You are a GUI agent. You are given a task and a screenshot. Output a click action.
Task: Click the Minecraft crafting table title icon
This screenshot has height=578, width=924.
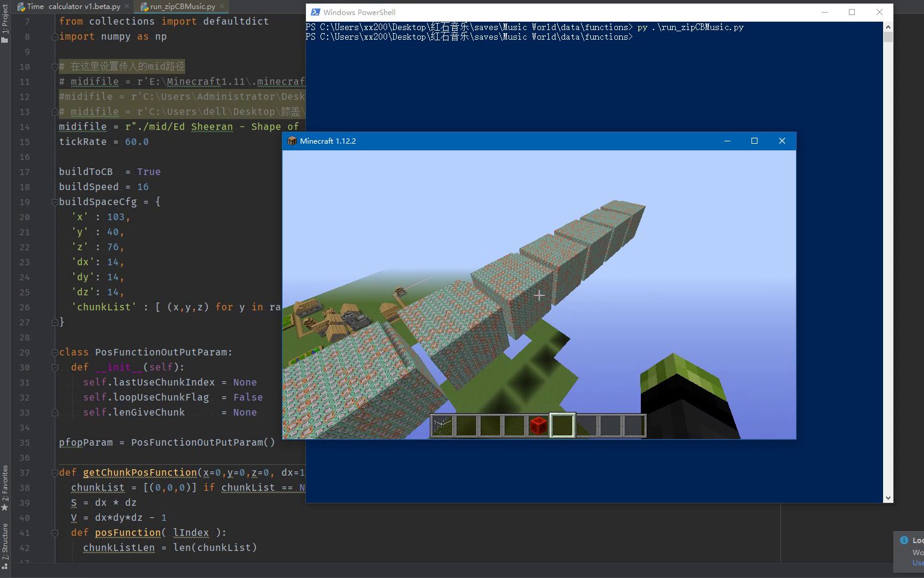click(x=292, y=141)
